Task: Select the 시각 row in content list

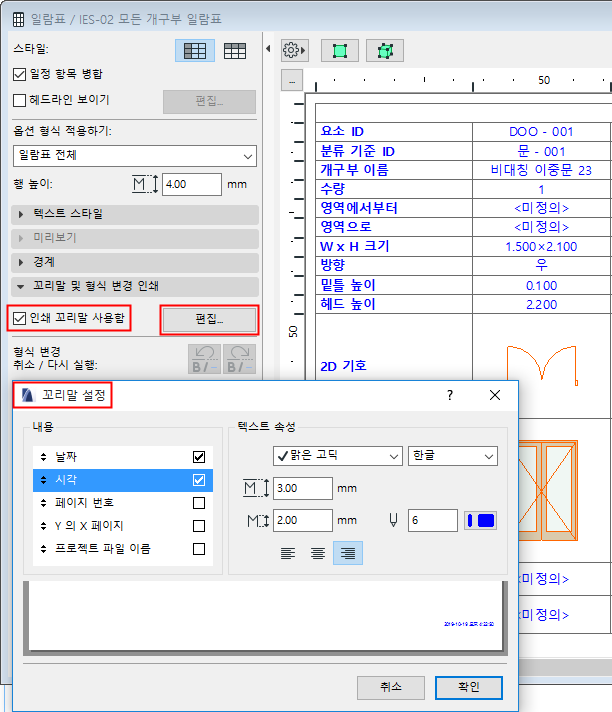Action: (123, 480)
